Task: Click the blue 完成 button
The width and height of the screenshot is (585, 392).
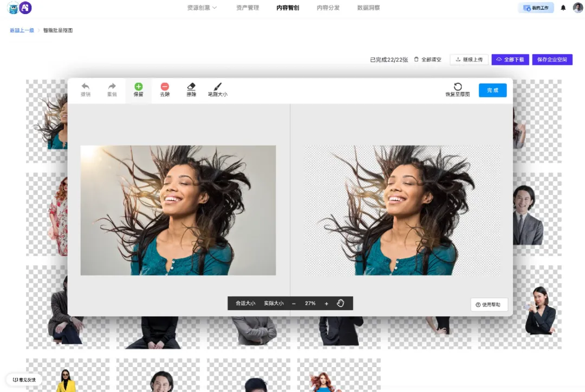Action: click(x=492, y=90)
